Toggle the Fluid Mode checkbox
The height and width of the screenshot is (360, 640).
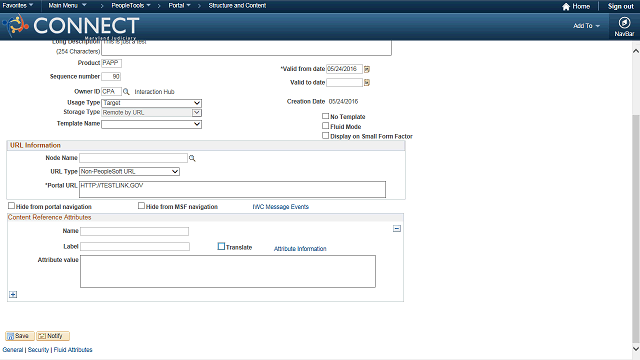[x=325, y=126]
